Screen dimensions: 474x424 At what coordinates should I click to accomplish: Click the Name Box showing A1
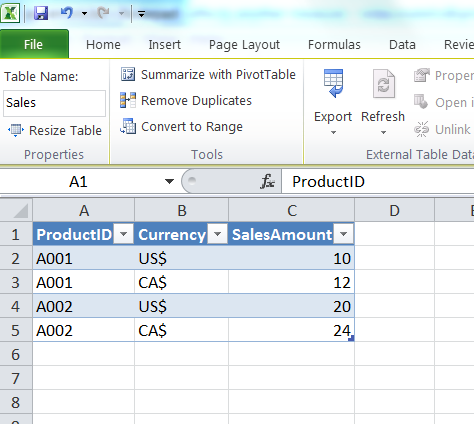pyautogui.click(x=79, y=182)
